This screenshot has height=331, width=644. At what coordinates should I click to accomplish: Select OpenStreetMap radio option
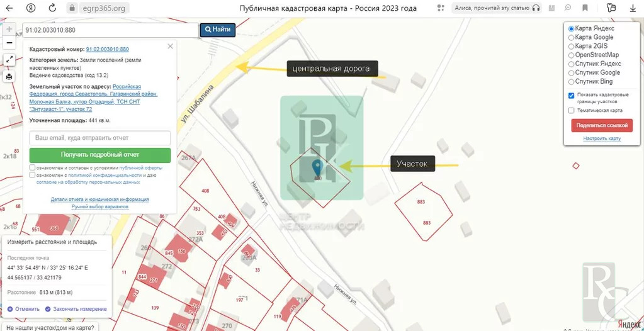572,55
